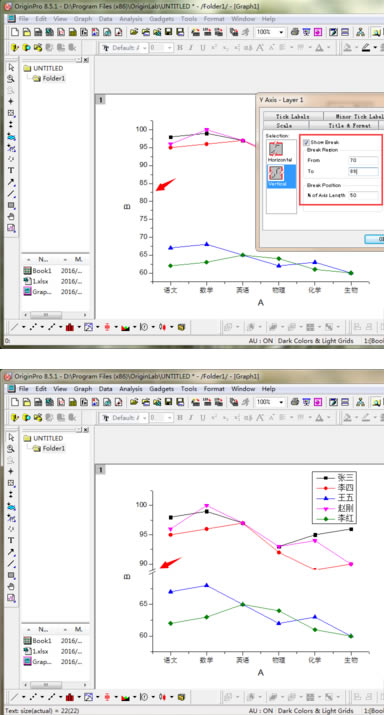
Task: Select the Horizontal break icon in Y Axis dialog
Action: coord(275,149)
